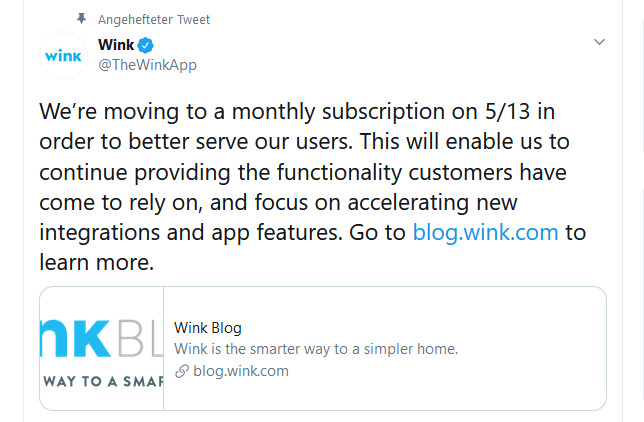
Task: Click the blue 'nk' logo letters in thumbnail
Action: click(x=76, y=338)
